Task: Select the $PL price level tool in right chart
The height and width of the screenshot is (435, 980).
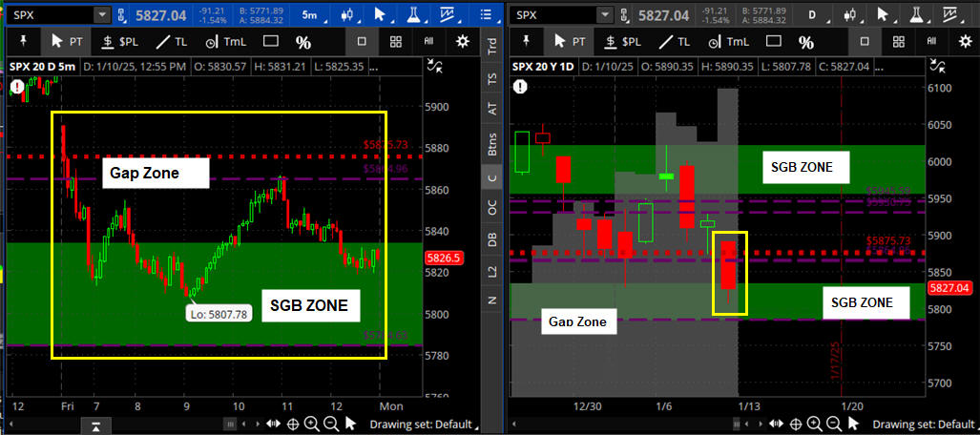Action: click(x=623, y=42)
